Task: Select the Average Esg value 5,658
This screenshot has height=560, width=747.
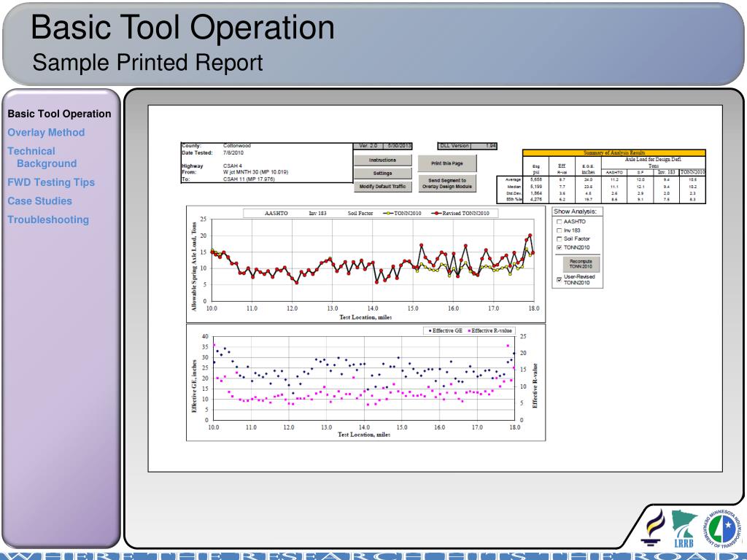Action: (x=536, y=180)
